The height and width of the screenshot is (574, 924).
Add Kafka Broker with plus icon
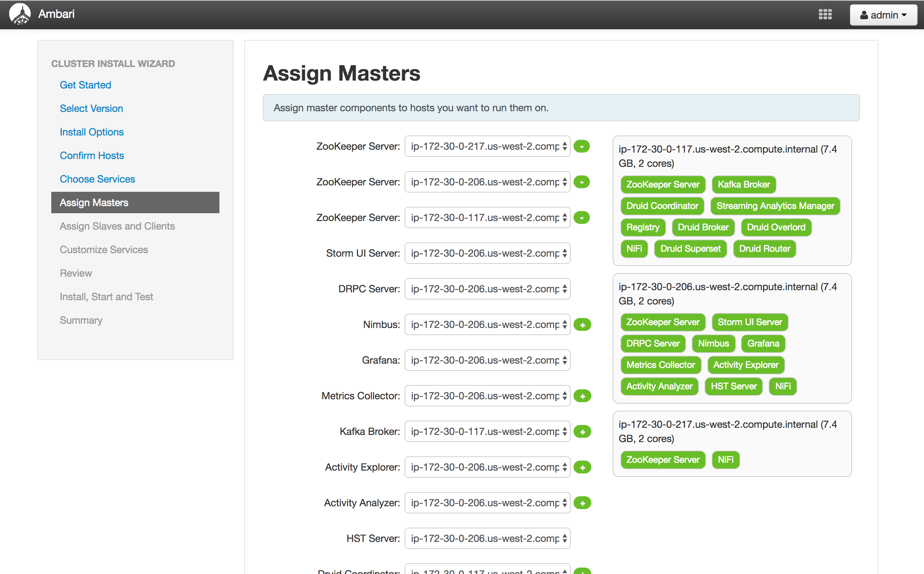click(582, 432)
